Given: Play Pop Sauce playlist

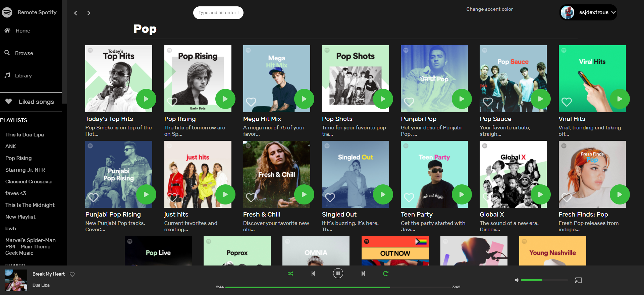Looking at the screenshot, I should click(x=541, y=99).
